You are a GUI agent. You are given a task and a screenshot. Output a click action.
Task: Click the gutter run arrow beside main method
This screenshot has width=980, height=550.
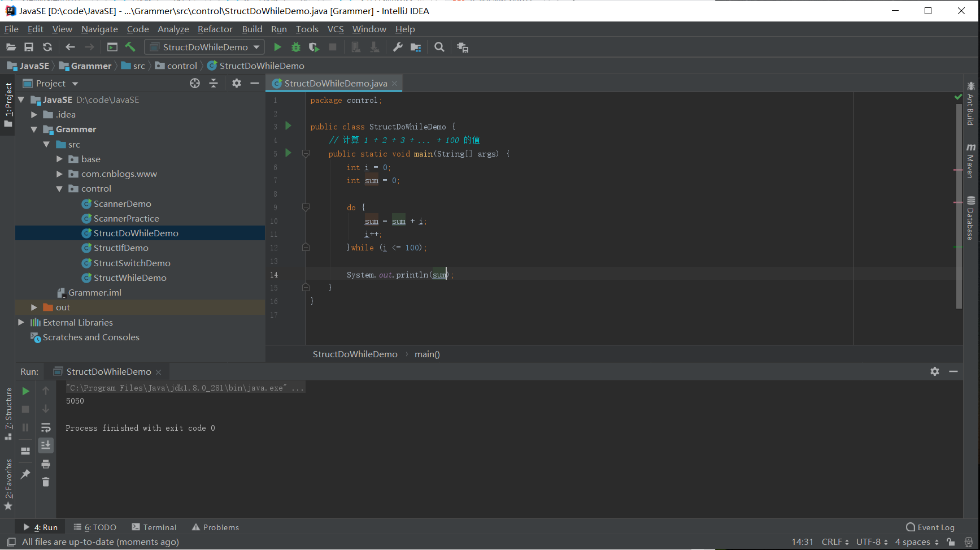[x=288, y=153]
